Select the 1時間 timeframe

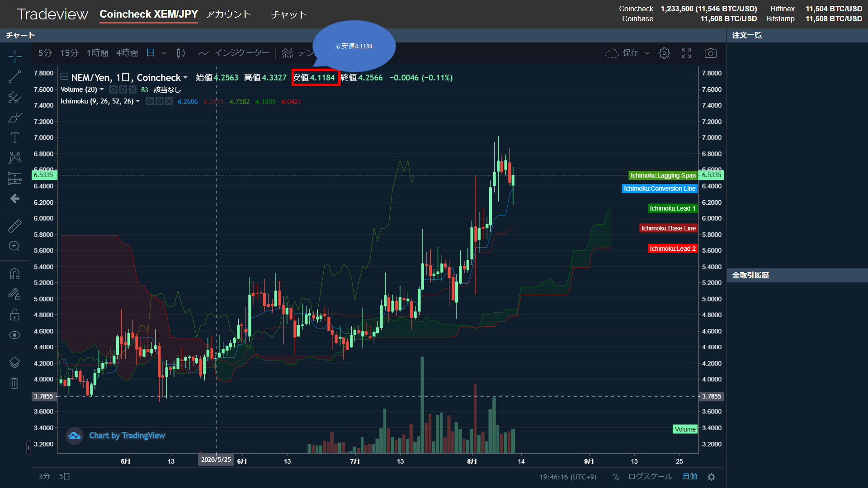pyautogui.click(x=98, y=53)
